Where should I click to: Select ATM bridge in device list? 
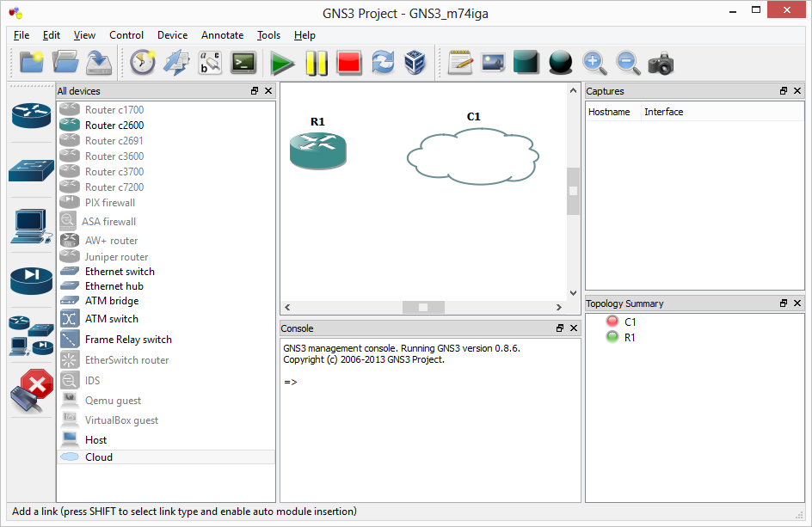pyautogui.click(x=166, y=301)
